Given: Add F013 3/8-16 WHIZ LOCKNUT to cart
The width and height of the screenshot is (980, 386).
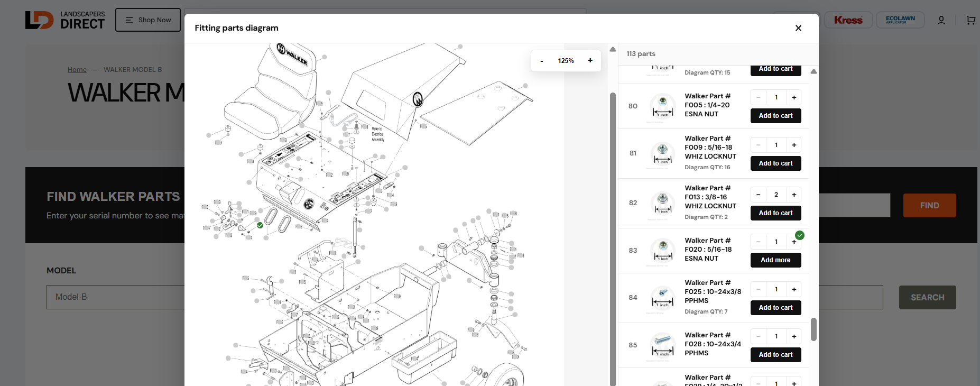Looking at the screenshot, I should [776, 213].
